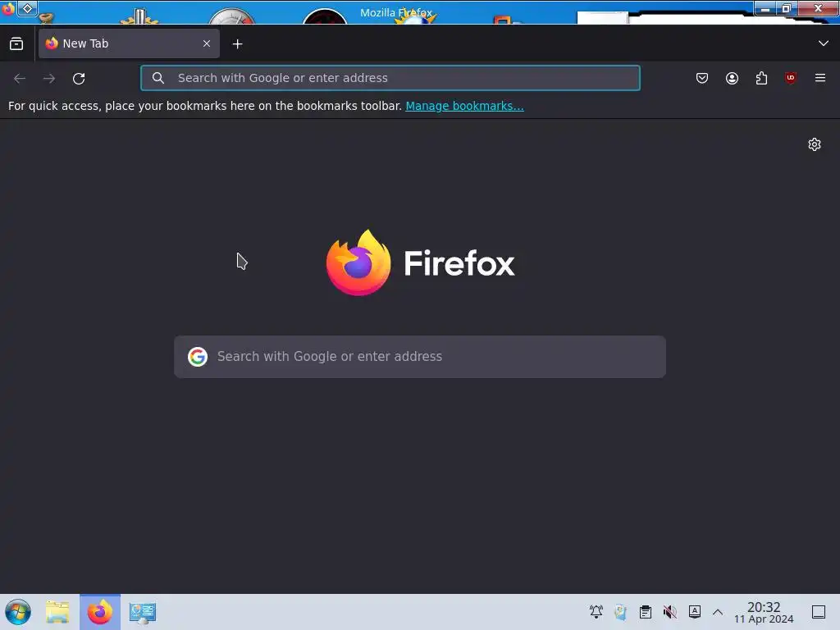The height and width of the screenshot is (630, 840).
Task: Go forward one page
Action: point(49,78)
